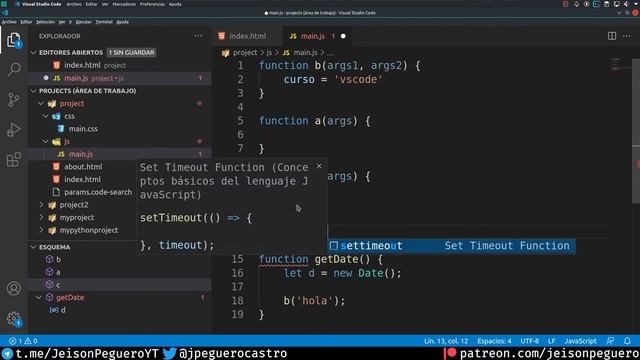This screenshot has width=640, height=360.
Task: Open Explorer panel more actions ellipsis
Action: pos(198,36)
